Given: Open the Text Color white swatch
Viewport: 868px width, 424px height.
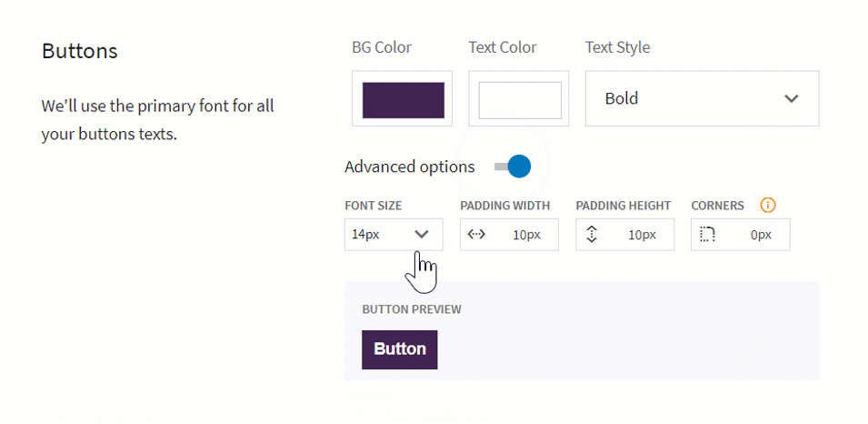Looking at the screenshot, I should [520, 100].
